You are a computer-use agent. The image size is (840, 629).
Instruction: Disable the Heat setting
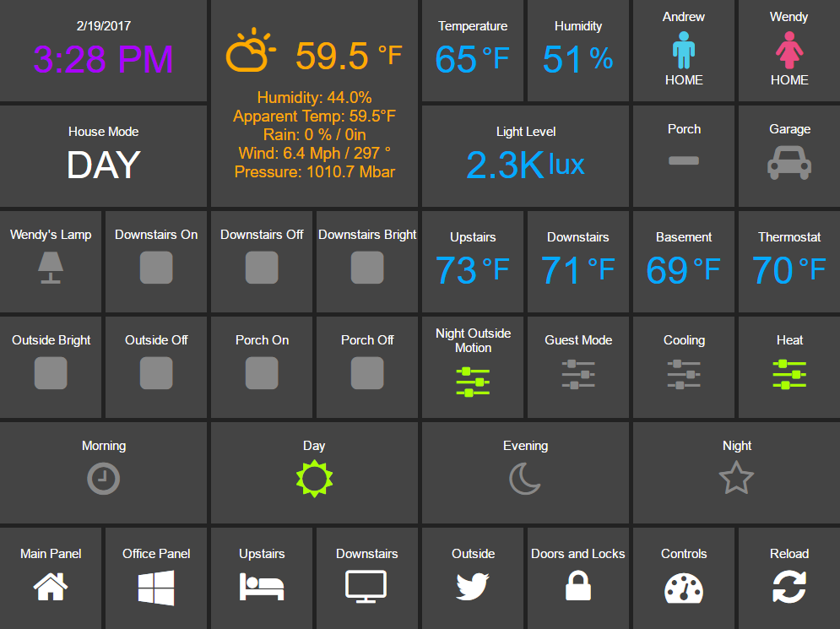point(789,374)
